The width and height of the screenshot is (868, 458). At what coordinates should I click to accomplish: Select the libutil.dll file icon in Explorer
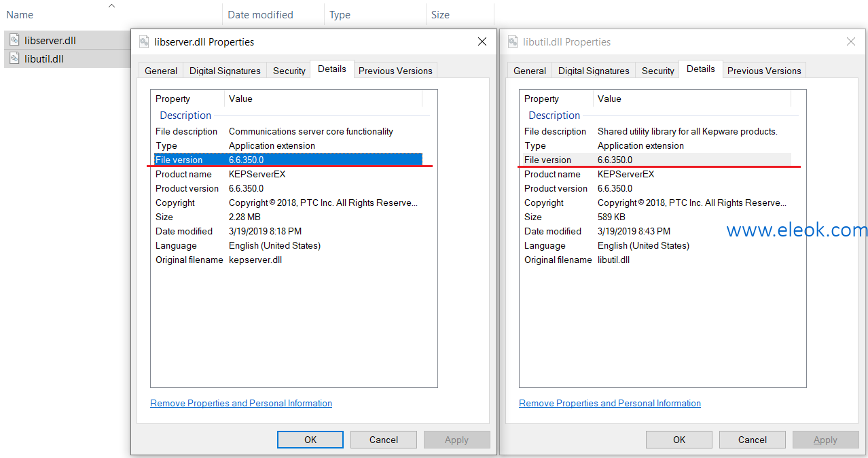click(x=14, y=58)
